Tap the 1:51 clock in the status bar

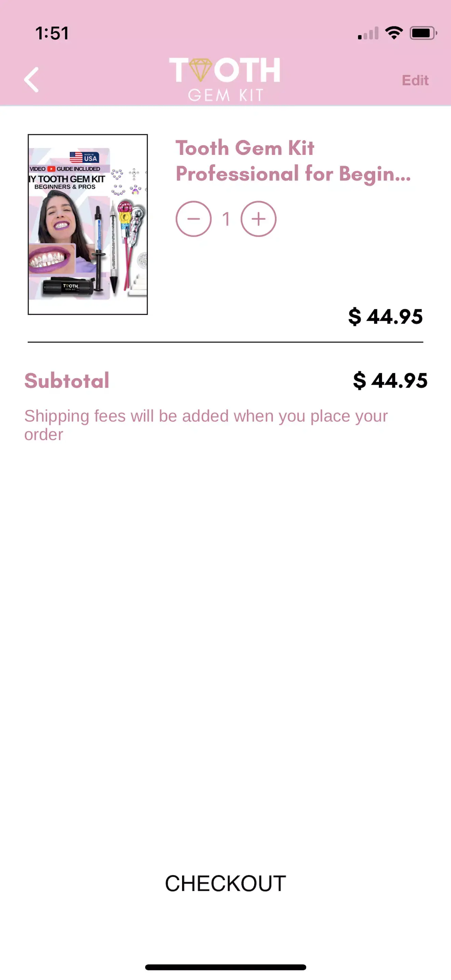[52, 33]
